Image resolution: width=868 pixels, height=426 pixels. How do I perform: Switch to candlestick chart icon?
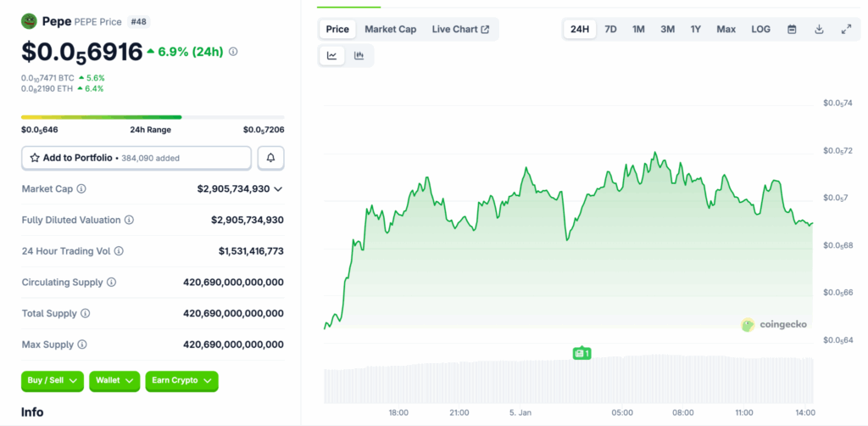point(359,56)
